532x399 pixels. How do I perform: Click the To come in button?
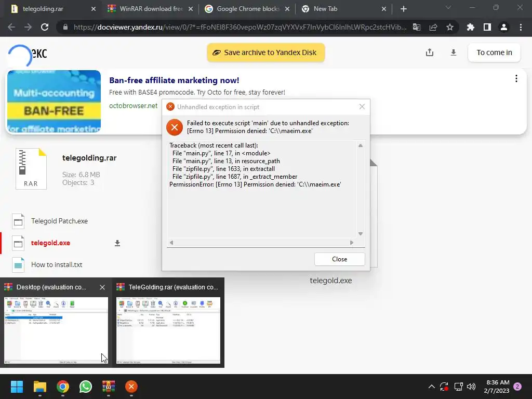(x=494, y=52)
